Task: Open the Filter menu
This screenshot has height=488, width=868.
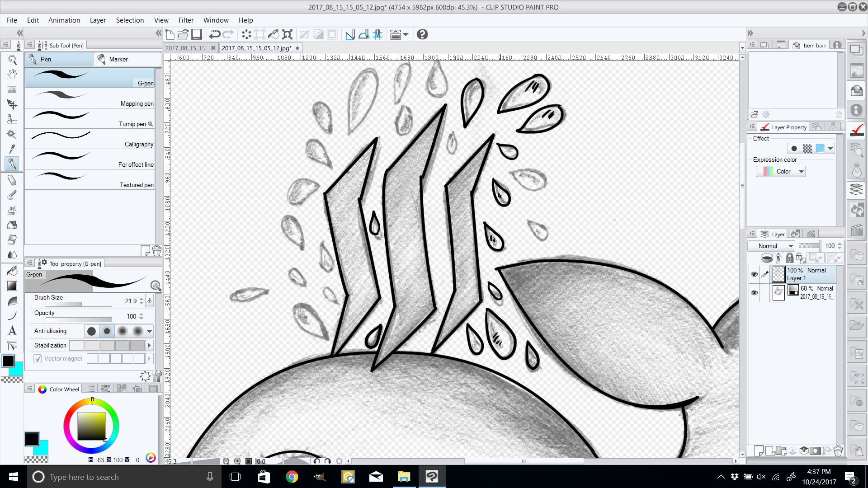Action: coord(186,20)
